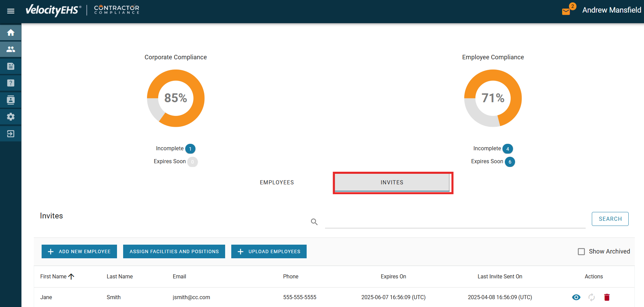Delete Jane Smith's invite with trash icon

click(x=606, y=297)
